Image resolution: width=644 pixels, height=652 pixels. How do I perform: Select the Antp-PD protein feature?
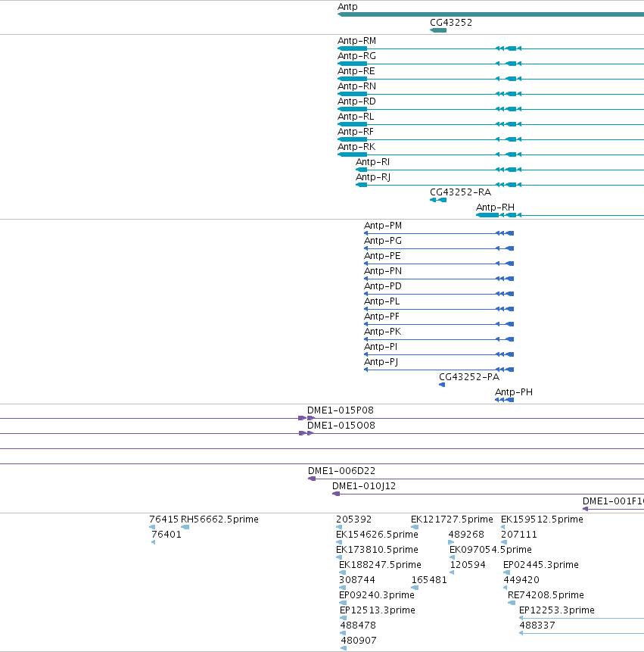coord(439,294)
